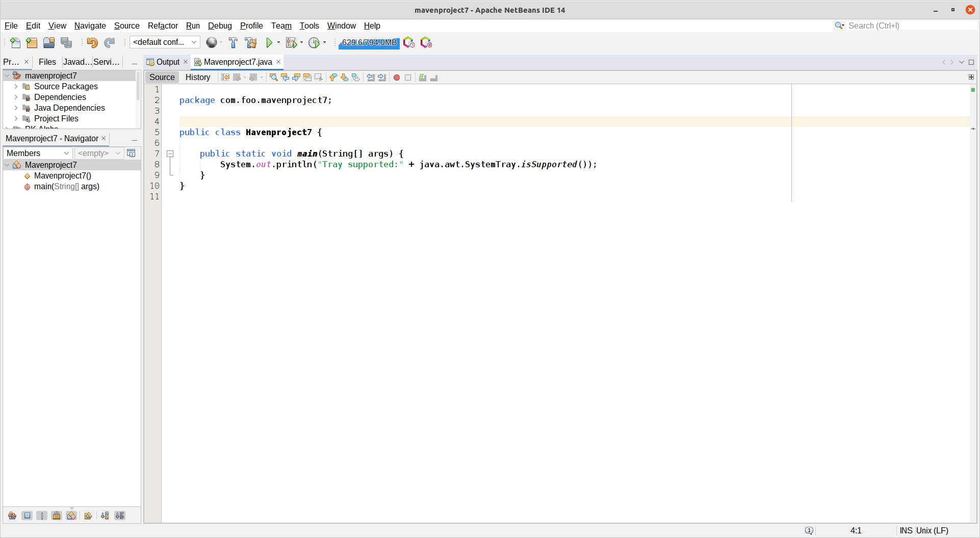Image resolution: width=980 pixels, height=538 pixels.
Task: Undo the last edit
Action: coord(92,43)
